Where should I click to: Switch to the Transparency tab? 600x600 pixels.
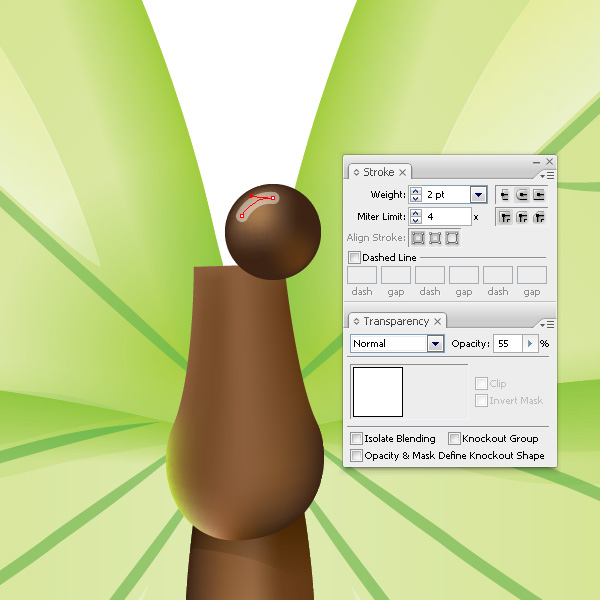(x=396, y=321)
